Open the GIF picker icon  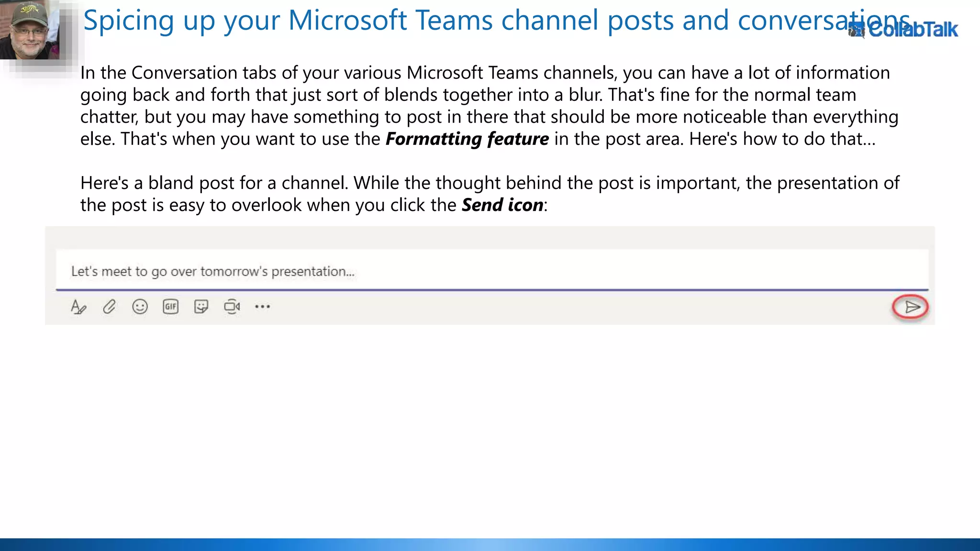[170, 307]
